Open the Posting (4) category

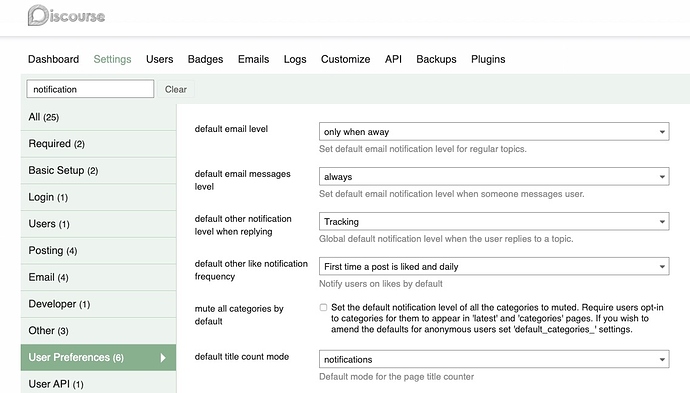[98, 251]
